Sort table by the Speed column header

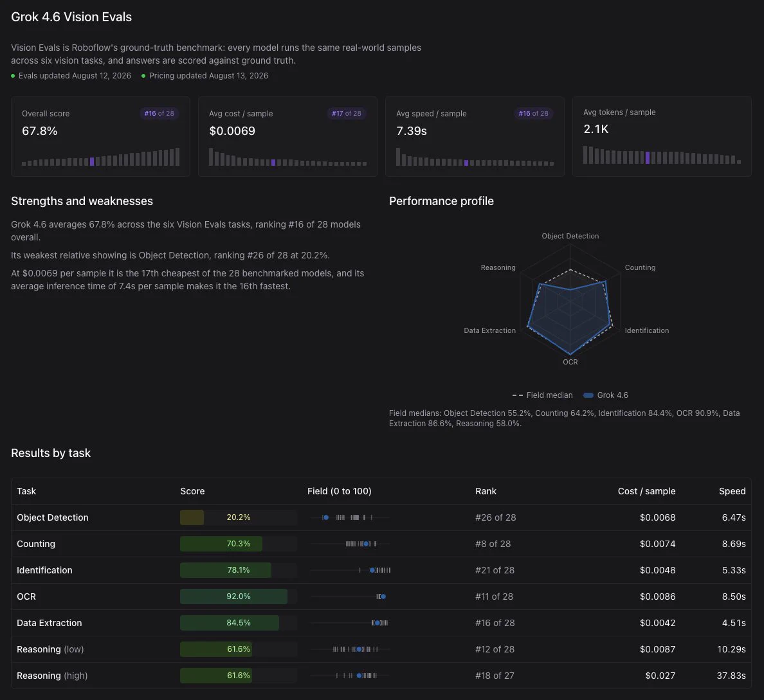click(732, 491)
